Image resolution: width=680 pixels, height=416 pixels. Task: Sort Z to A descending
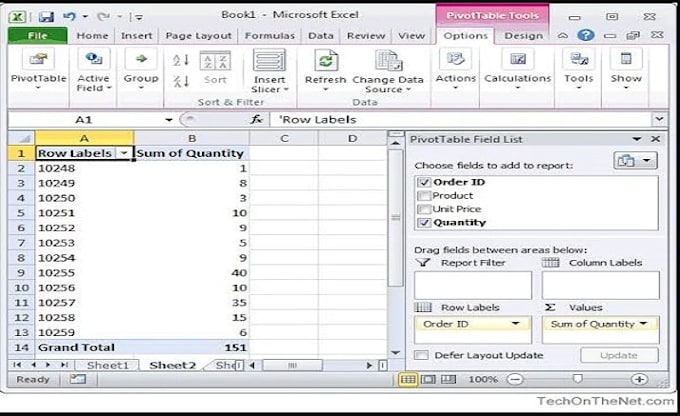pos(181,81)
